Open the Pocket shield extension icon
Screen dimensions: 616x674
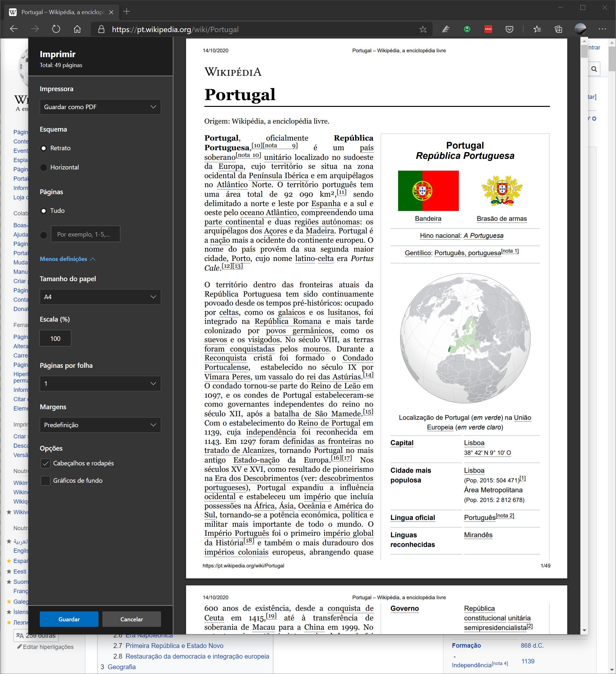509,30
